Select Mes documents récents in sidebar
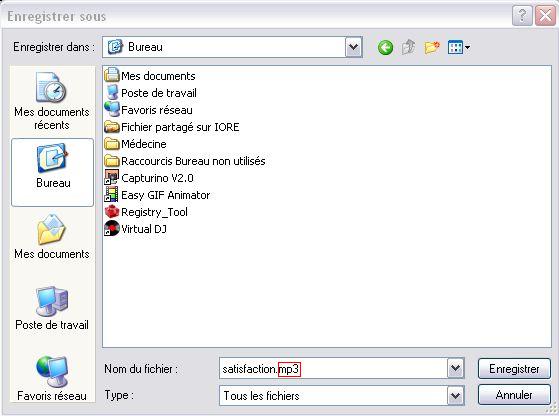This screenshot has width=559, height=416. 52,101
